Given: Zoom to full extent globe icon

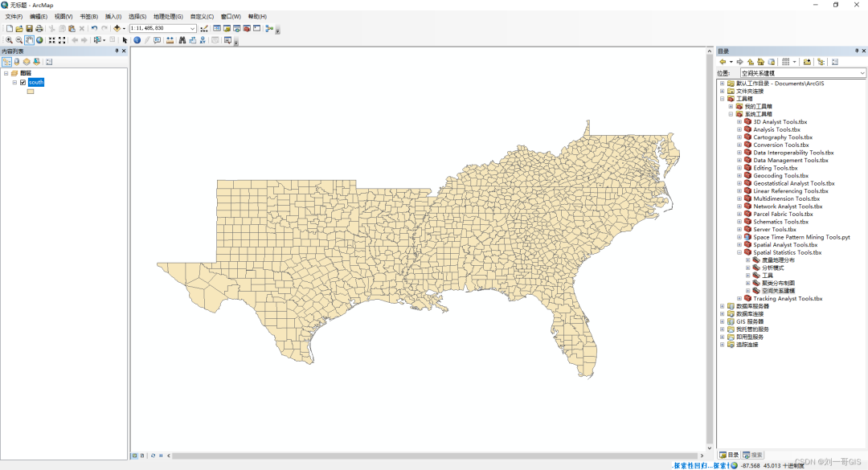Looking at the screenshot, I should point(39,40).
